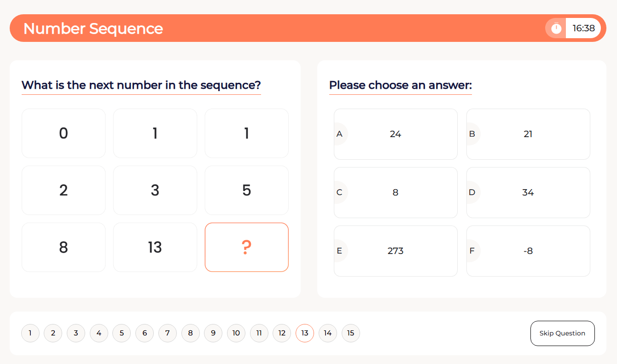Choose answer E with value 273
Image resolution: width=617 pixels, height=364 pixels.
396,251
